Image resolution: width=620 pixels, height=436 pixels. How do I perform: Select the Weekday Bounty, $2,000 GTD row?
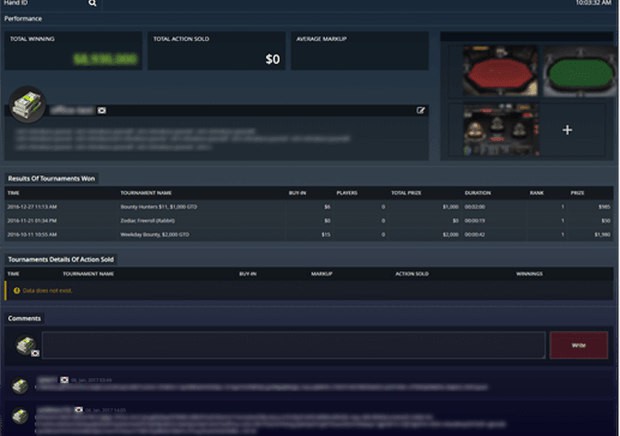(x=309, y=234)
